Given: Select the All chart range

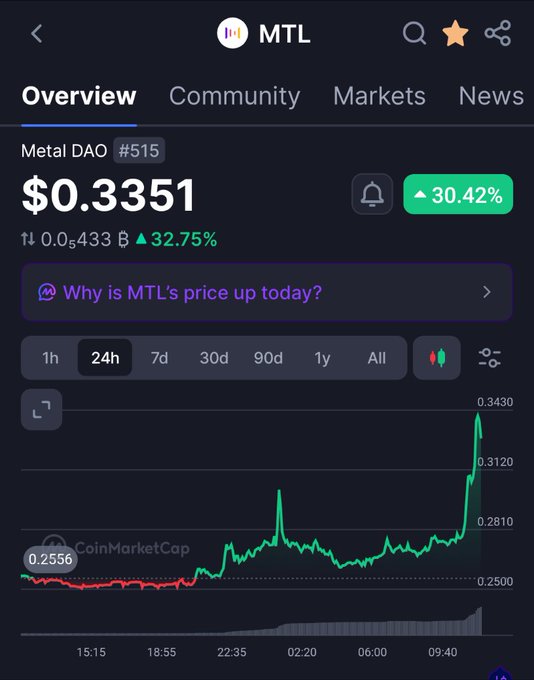Looking at the screenshot, I should (x=377, y=358).
